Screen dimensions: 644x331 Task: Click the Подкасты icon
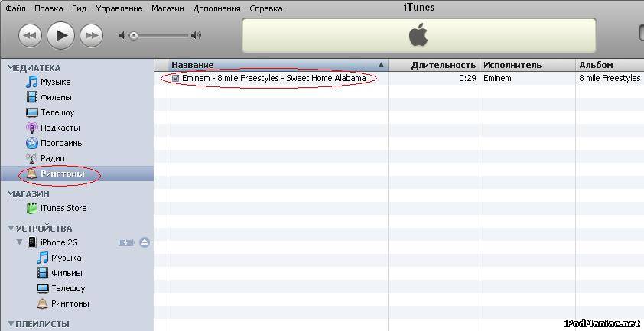pyautogui.click(x=31, y=128)
